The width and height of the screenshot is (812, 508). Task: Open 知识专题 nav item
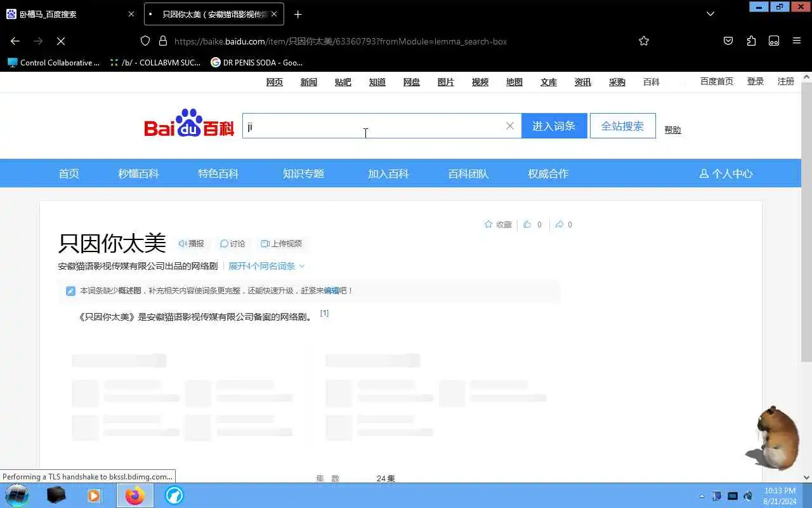click(x=303, y=173)
